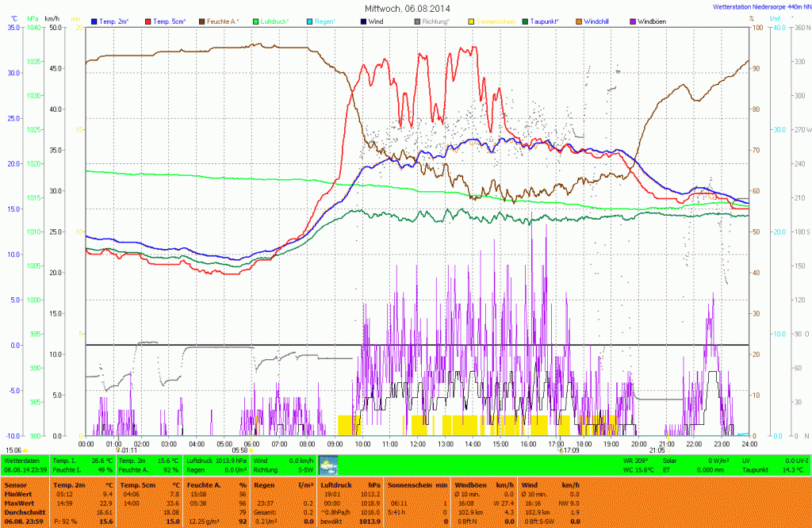Image resolution: width=812 pixels, height=528 pixels.
Task: Click the 12:00 label on time axis
Action: 418,444
